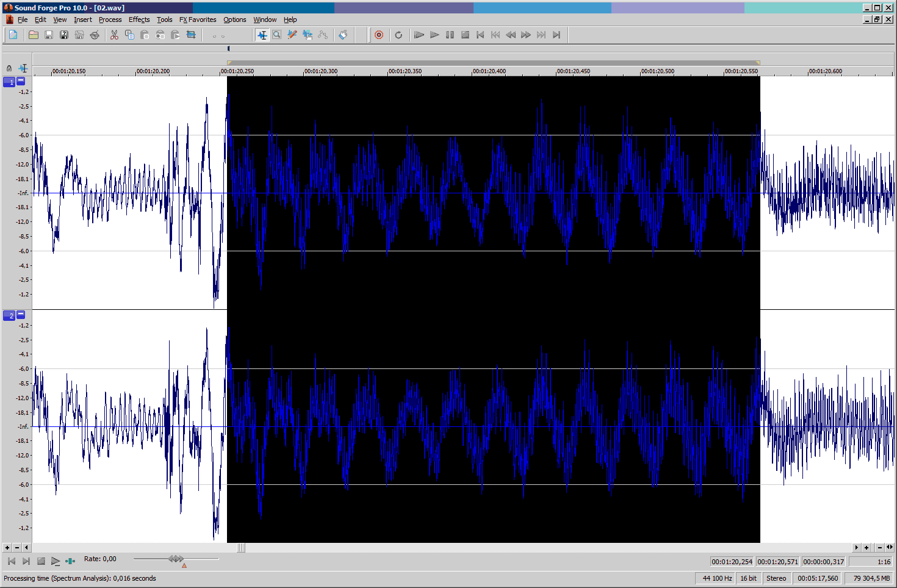Go to End in top toolbar
Viewport: 897px width, 588px height.
(x=557, y=35)
